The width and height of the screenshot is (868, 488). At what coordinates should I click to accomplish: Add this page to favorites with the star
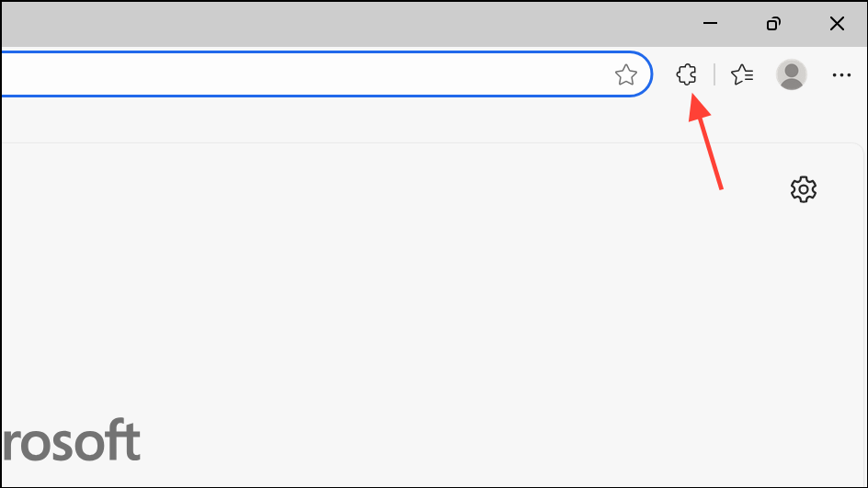pyautogui.click(x=625, y=74)
